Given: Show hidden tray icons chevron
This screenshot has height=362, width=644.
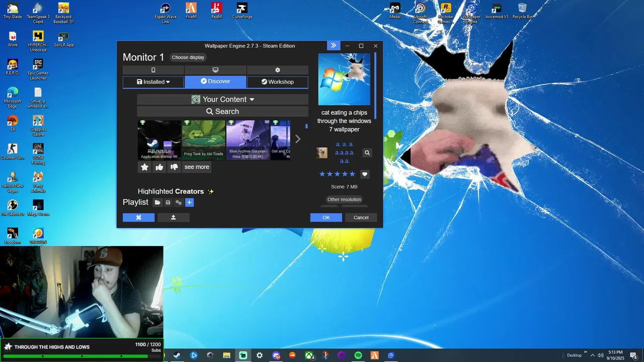Looking at the screenshot, I should 592,355.
